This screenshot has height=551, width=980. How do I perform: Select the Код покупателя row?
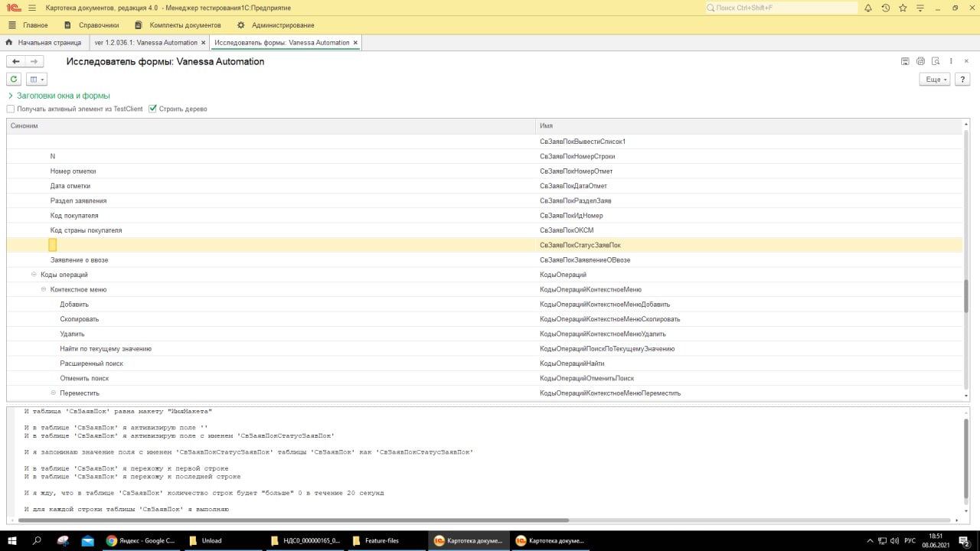[485, 216]
